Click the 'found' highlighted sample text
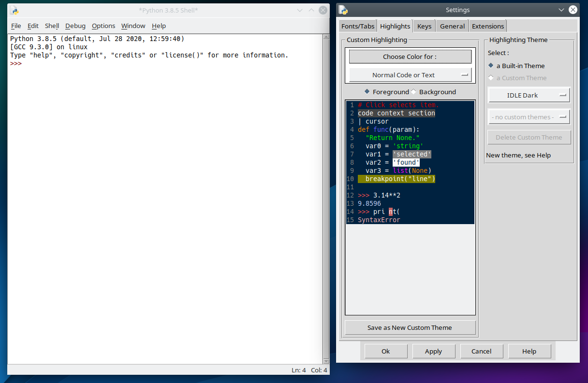Screen dimensions: 588x383 pyautogui.click(x=406, y=162)
